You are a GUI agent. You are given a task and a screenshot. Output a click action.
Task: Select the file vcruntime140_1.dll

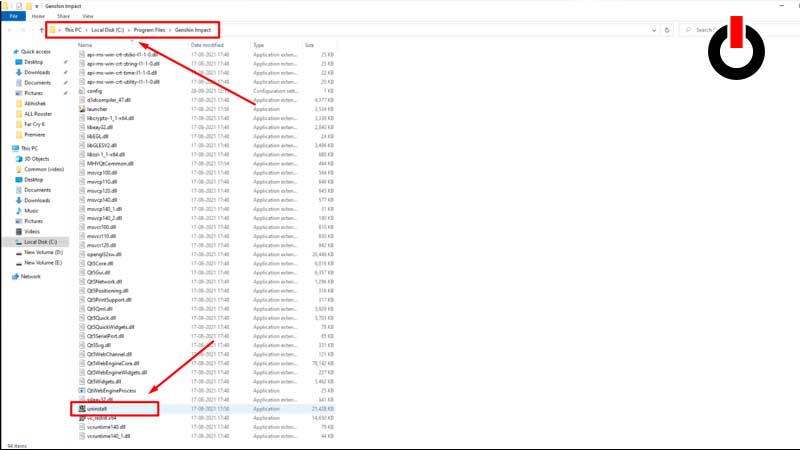tap(108, 436)
